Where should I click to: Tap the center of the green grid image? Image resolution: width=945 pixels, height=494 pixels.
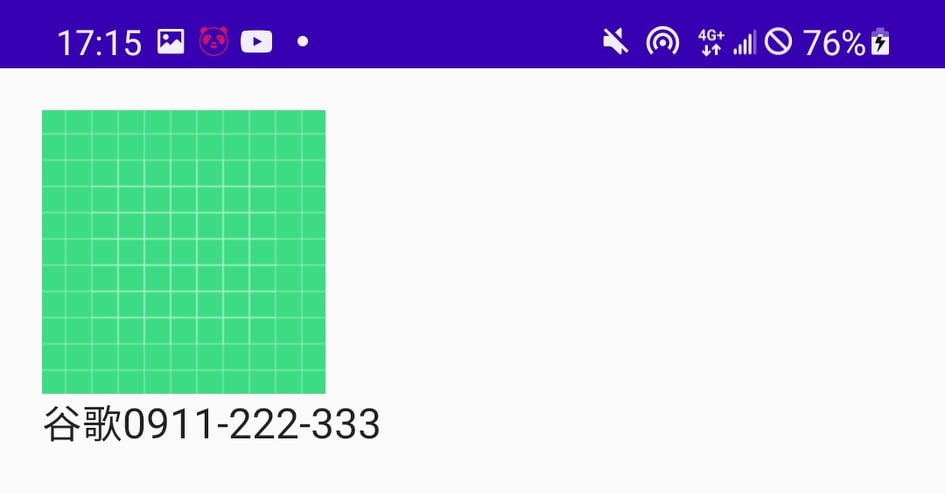pos(184,252)
